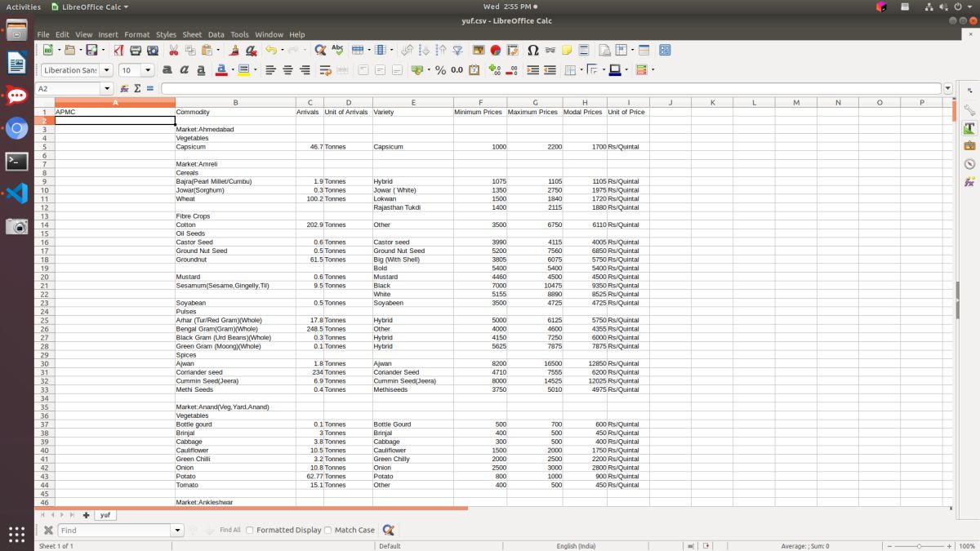The width and height of the screenshot is (980, 551).
Task: Enable the Match Case checkbox
Action: [328, 530]
